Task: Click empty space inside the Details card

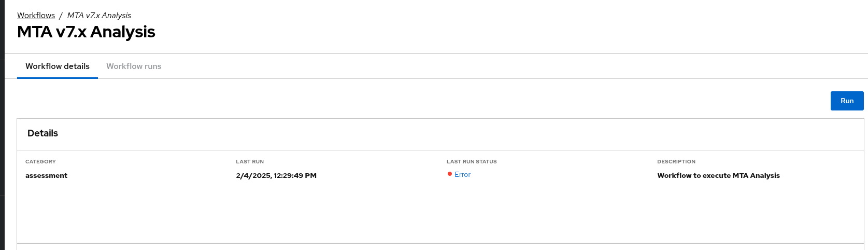Action: pyautogui.click(x=363, y=213)
